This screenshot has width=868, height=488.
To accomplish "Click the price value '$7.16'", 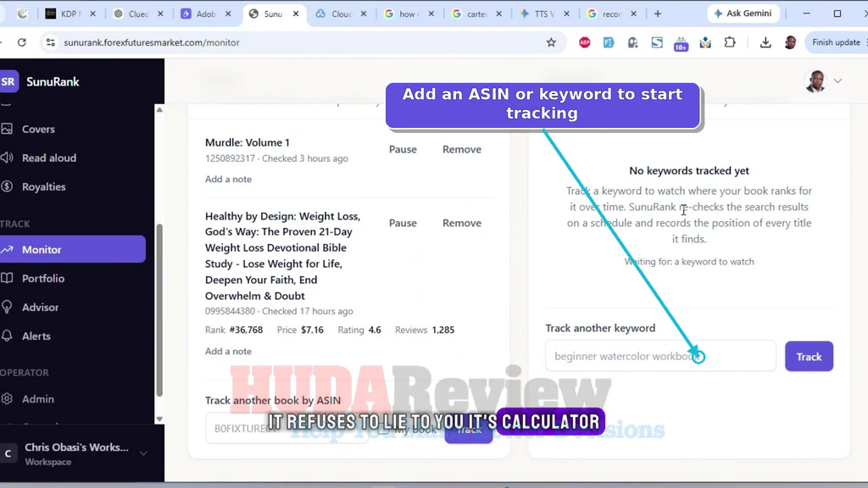I will (312, 330).
